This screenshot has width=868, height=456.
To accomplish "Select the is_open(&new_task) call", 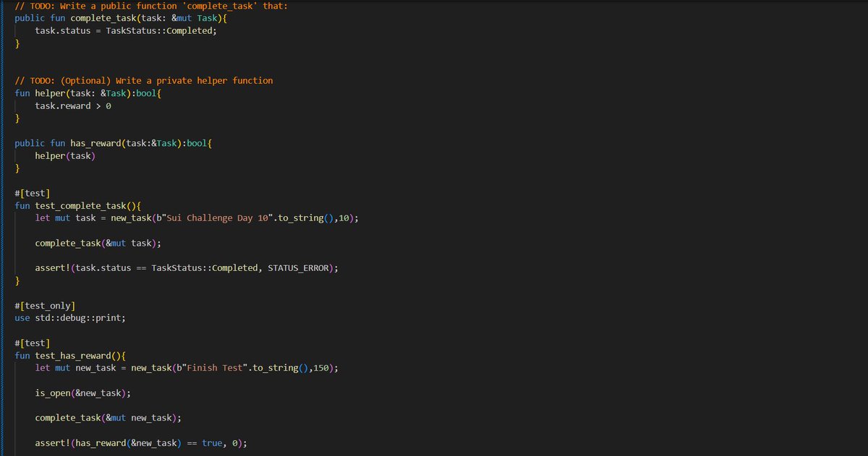I will pyautogui.click(x=82, y=392).
